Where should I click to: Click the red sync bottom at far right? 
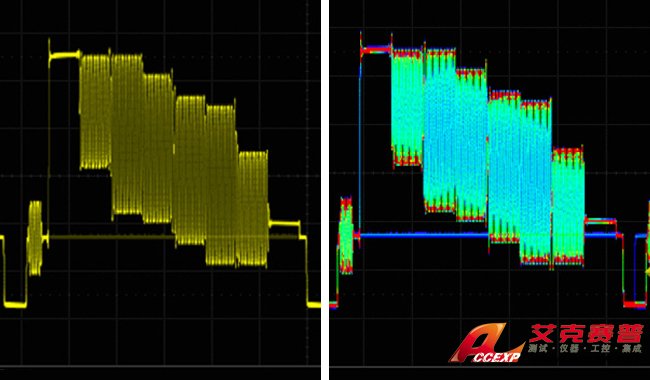pos(635,304)
